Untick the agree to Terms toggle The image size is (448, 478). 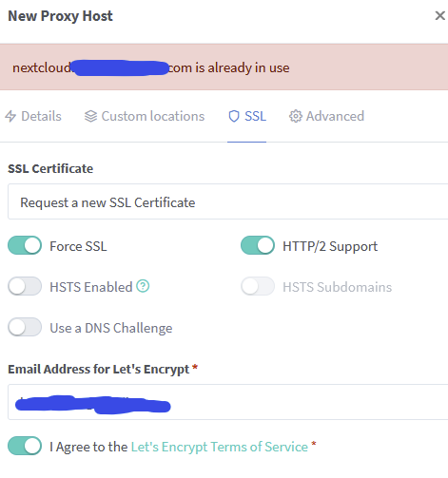25,446
